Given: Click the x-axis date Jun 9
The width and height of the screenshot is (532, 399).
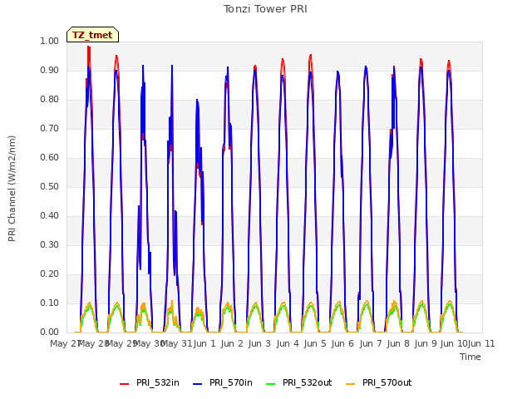Looking at the screenshot, I should tap(426, 343).
